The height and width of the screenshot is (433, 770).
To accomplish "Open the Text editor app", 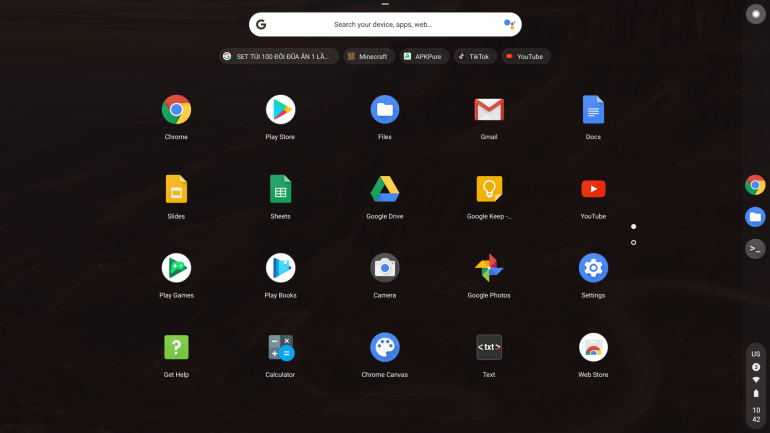I will pos(489,348).
